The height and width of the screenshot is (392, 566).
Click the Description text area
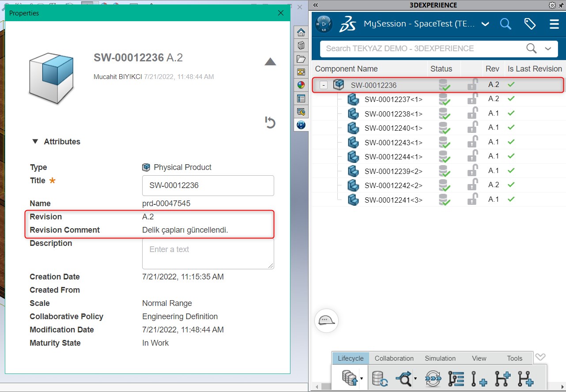tap(208, 253)
